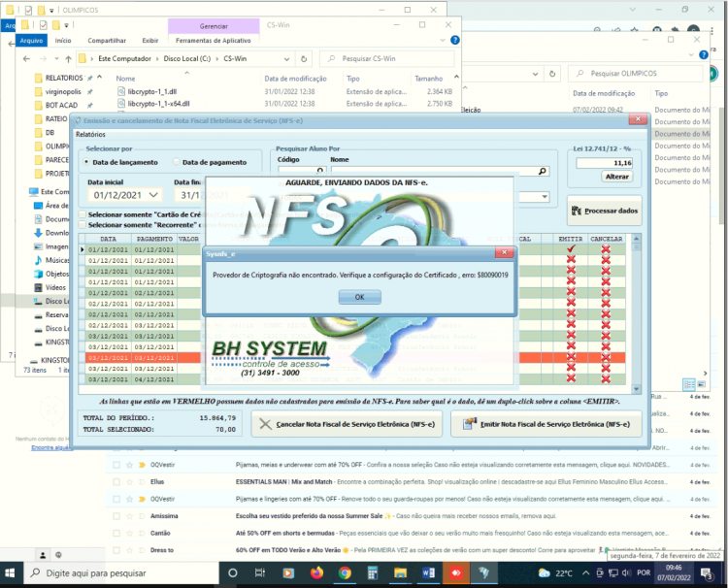The width and height of the screenshot is (728, 588).
Task: Star the Amissima email
Action: [129, 516]
